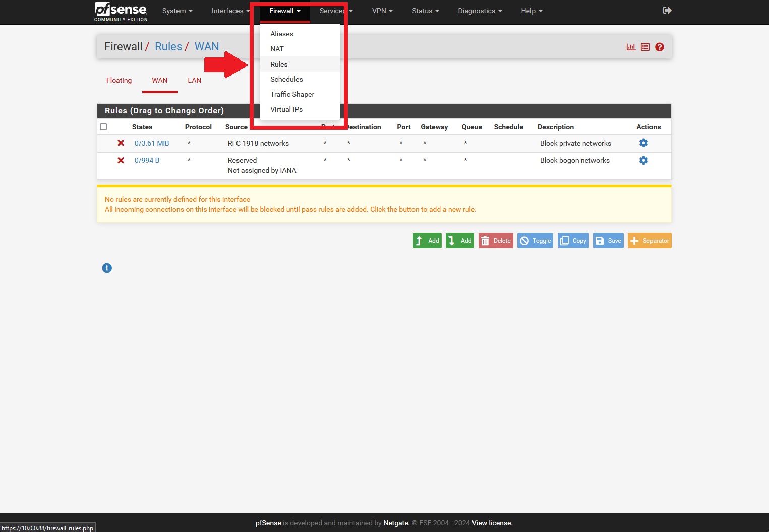Switch to the Floating tab

click(119, 80)
